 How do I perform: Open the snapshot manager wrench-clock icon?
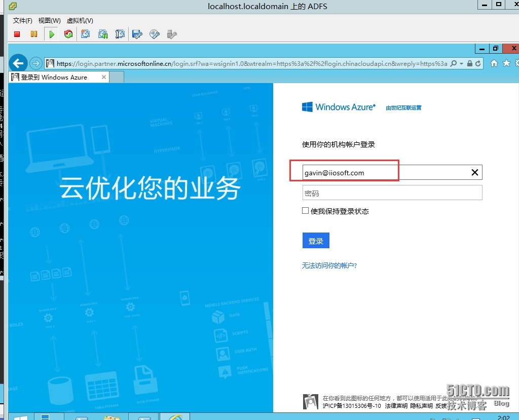coord(120,34)
